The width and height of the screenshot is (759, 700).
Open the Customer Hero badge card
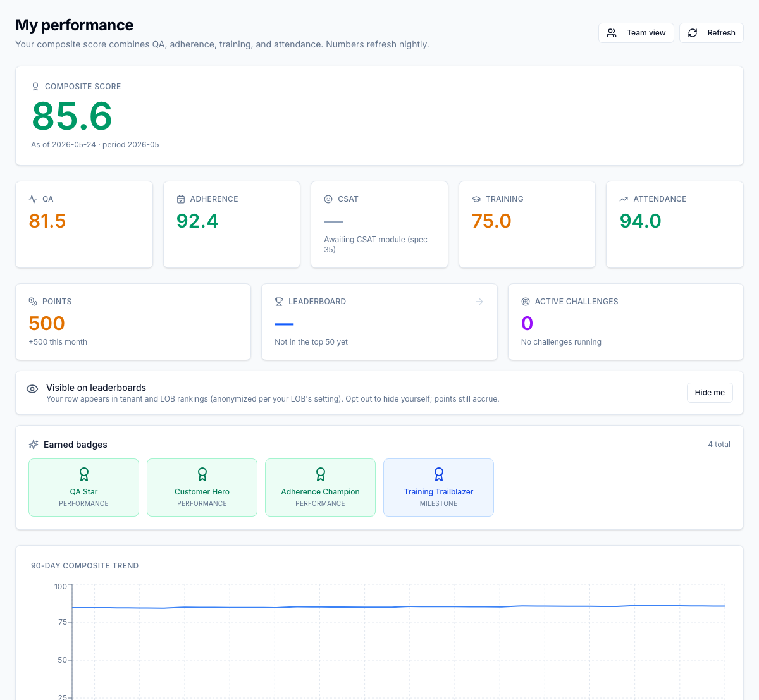pyautogui.click(x=202, y=488)
